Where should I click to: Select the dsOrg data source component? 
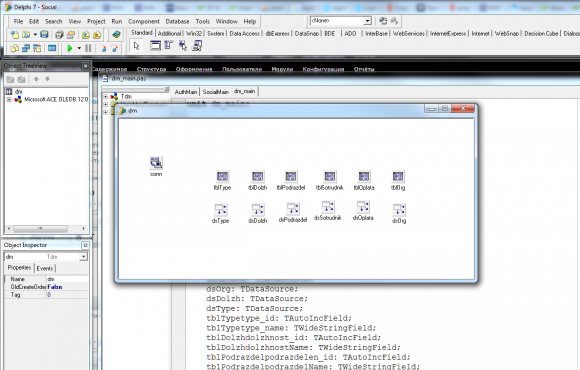tap(399, 209)
